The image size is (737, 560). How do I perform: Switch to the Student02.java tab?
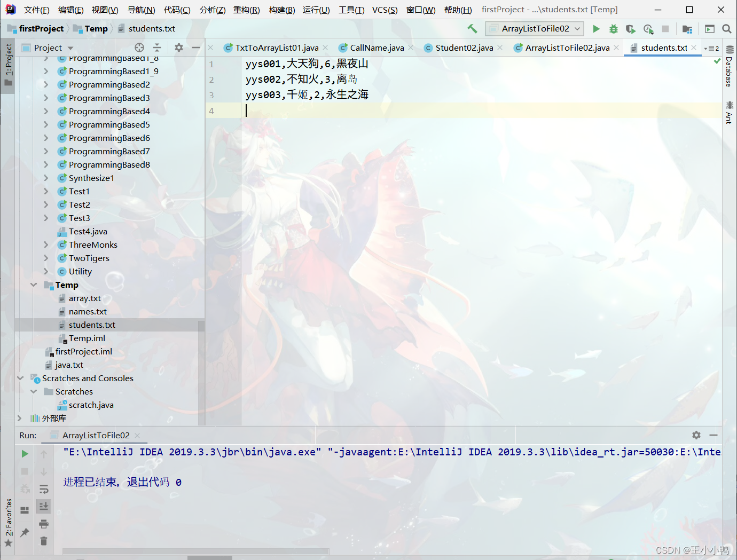[x=464, y=48]
